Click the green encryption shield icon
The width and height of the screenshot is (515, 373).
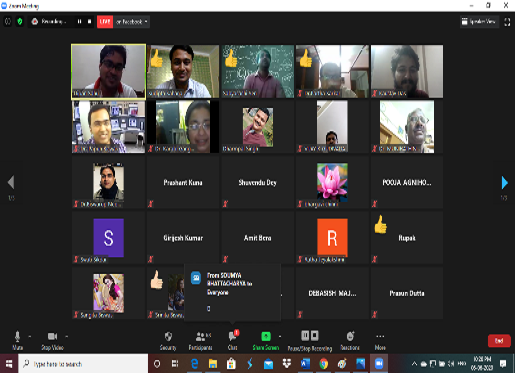(x=20, y=22)
